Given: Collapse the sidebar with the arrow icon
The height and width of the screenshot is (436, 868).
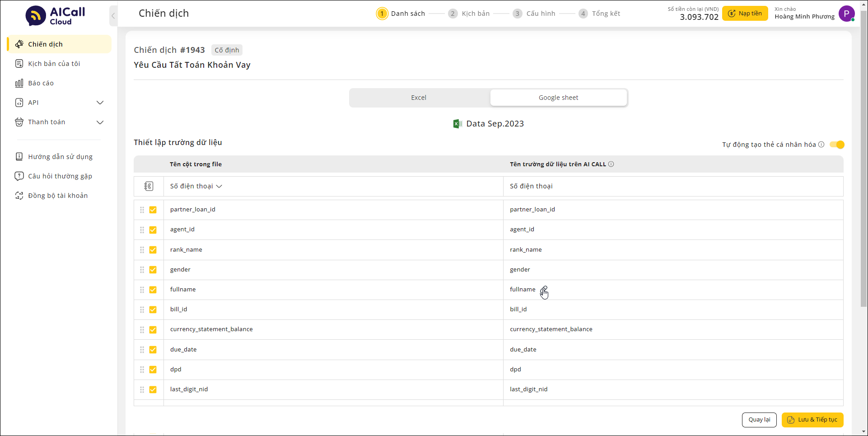Looking at the screenshot, I should click(x=113, y=16).
